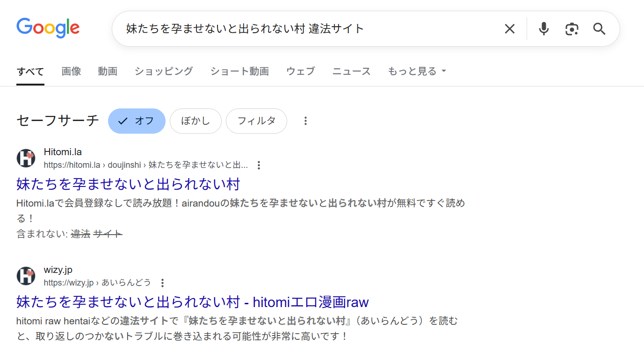This screenshot has width=644, height=358.
Task: Click the Hitomi.la site favicon
Action: tap(26, 158)
